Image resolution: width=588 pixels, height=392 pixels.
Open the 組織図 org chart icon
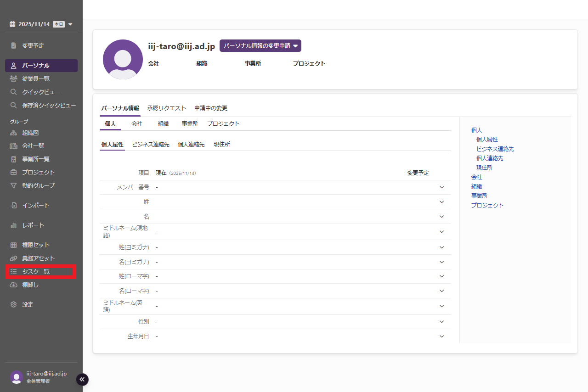14,133
